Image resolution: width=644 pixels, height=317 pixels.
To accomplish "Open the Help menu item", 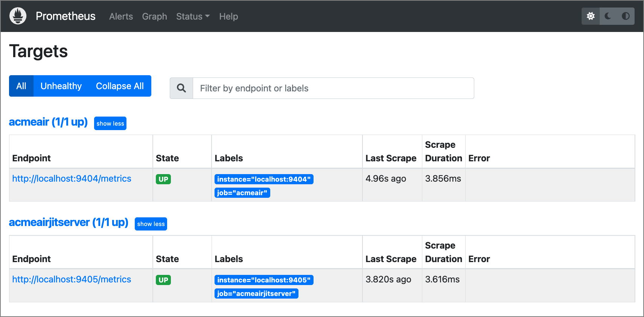I will pyautogui.click(x=228, y=17).
